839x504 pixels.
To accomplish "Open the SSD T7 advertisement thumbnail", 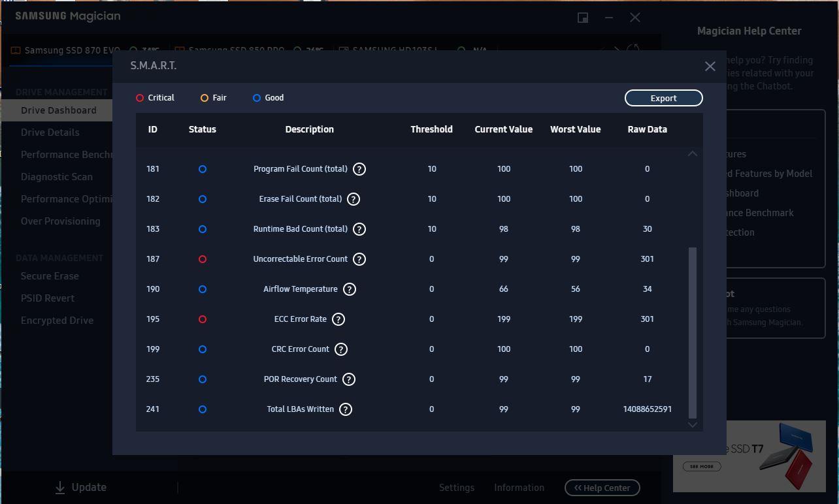I will pos(749,456).
